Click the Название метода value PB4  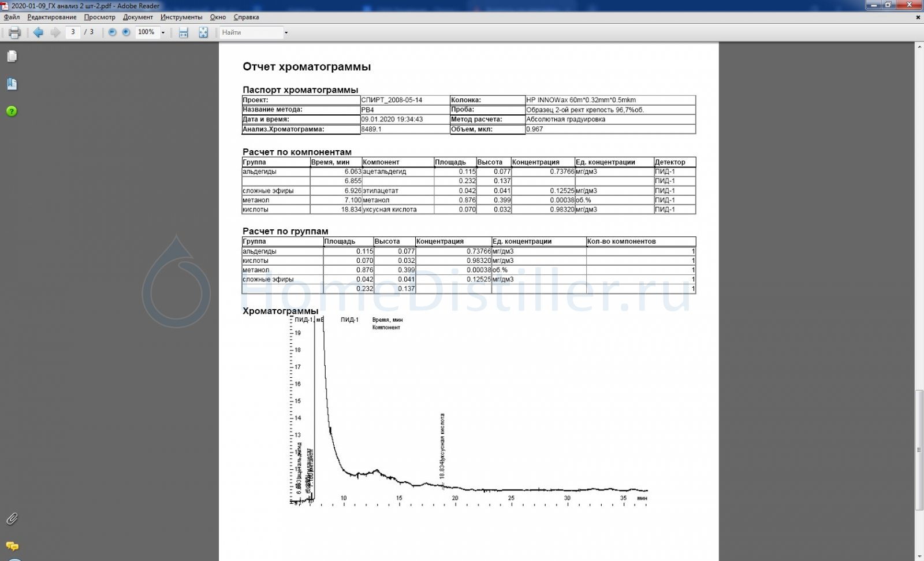(x=367, y=110)
